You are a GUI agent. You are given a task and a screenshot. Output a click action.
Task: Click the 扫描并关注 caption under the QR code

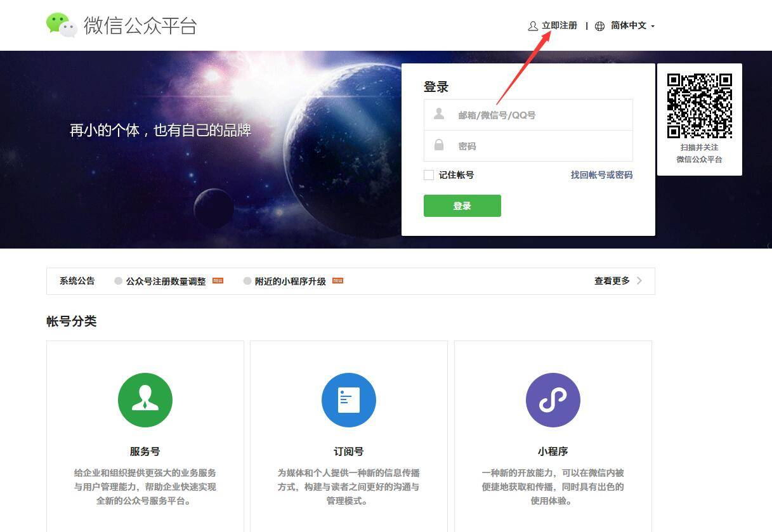[700, 147]
